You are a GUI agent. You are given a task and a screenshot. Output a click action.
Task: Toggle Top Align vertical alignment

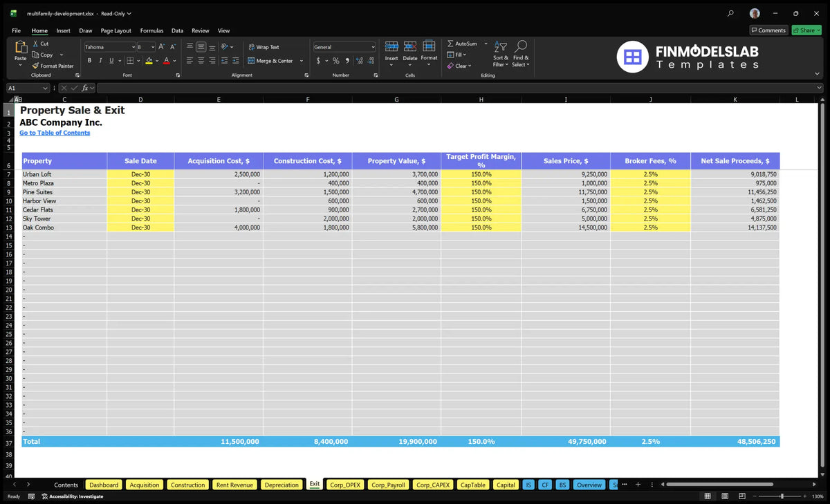[x=190, y=47]
